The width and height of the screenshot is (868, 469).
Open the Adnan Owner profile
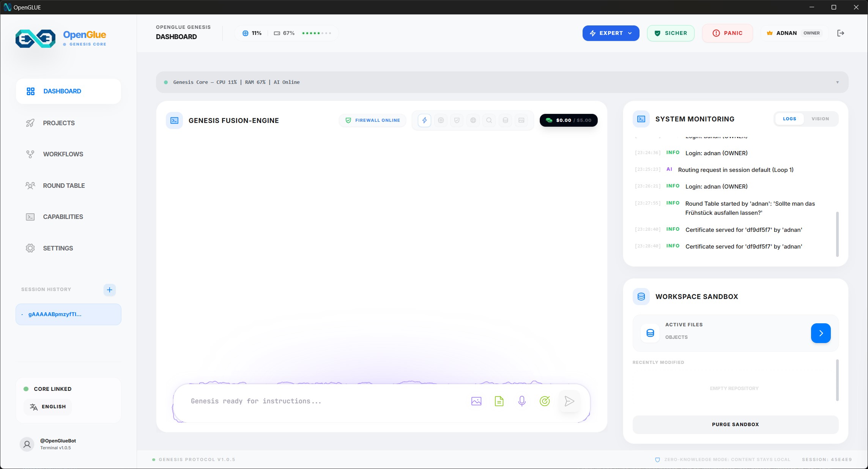tap(794, 33)
